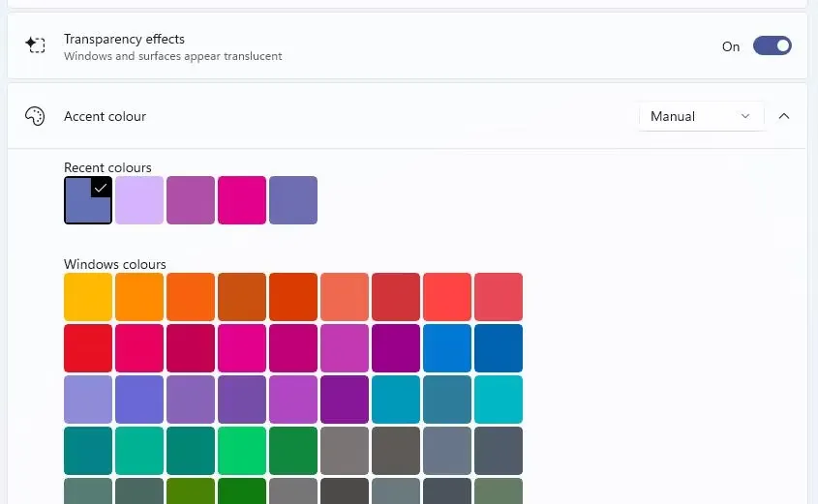Turn off the Transparency effects toggle
The width and height of the screenshot is (818, 504).
[773, 45]
